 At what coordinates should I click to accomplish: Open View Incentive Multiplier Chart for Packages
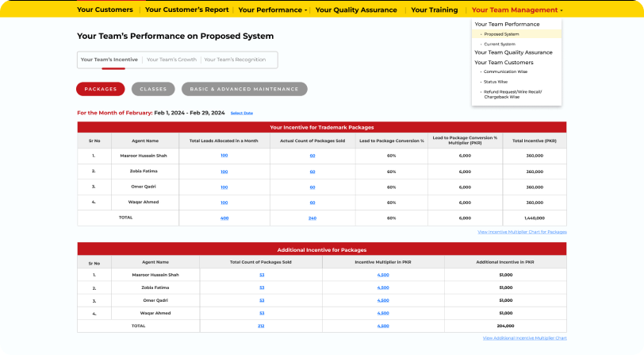(x=522, y=232)
